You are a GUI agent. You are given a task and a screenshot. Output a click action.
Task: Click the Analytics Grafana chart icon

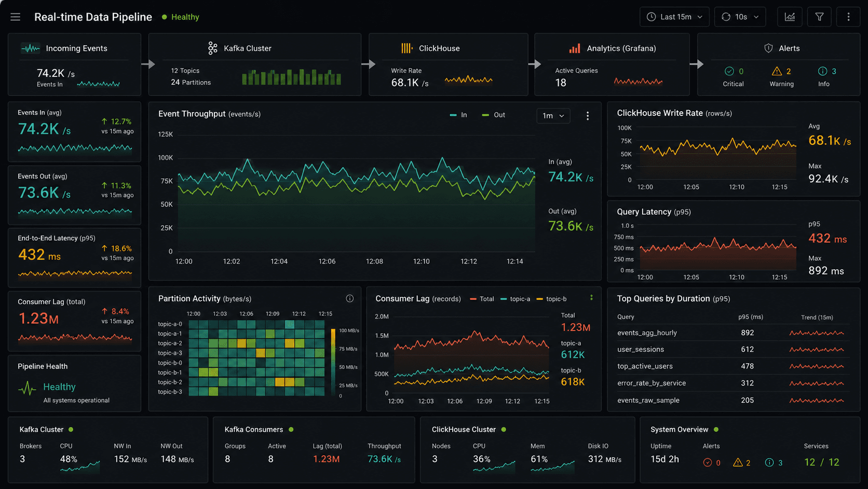(575, 48)
